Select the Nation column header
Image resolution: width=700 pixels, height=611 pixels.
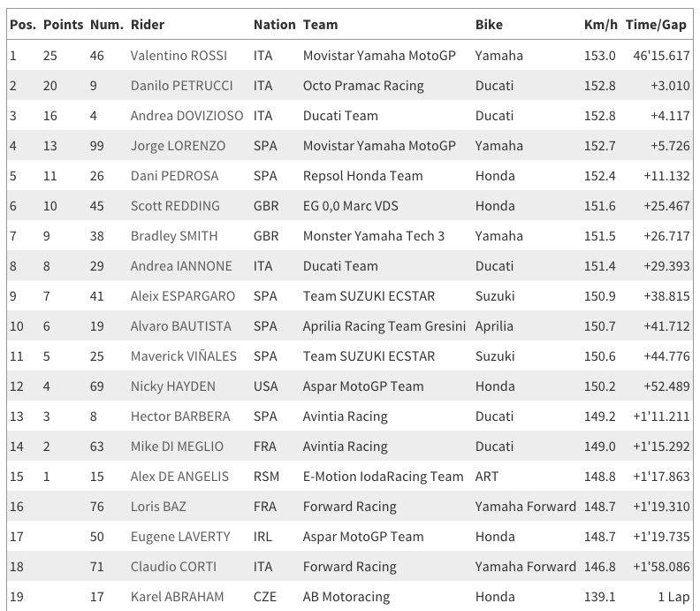(274, 25)
